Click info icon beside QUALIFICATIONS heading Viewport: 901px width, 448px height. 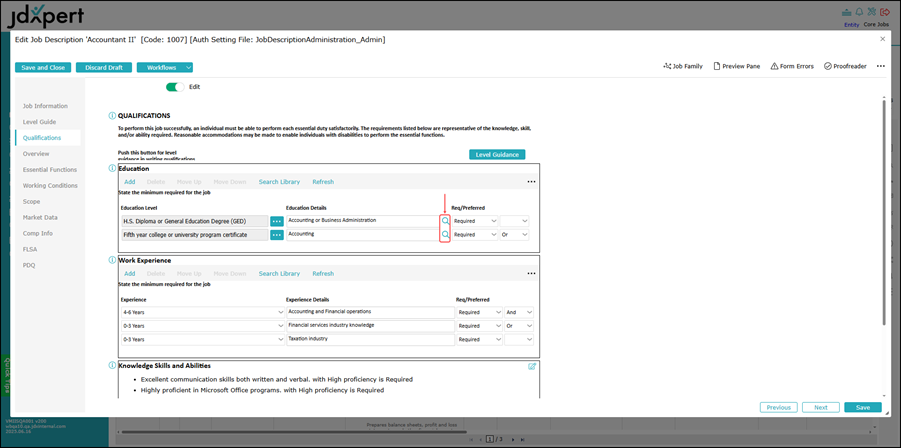[x=112, y=115]
